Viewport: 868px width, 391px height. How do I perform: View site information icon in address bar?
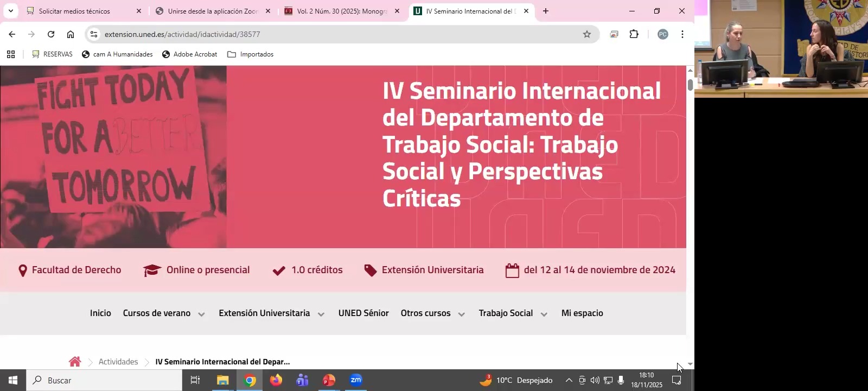pos(94,34)
